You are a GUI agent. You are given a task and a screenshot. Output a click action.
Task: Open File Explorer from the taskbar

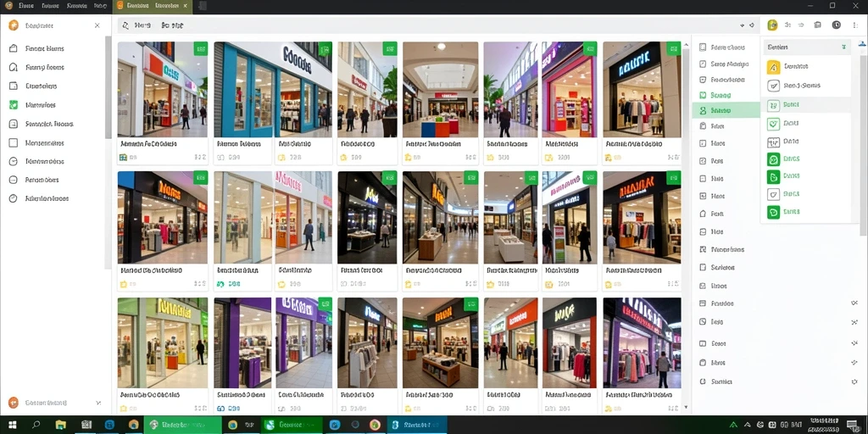[61, 426]
